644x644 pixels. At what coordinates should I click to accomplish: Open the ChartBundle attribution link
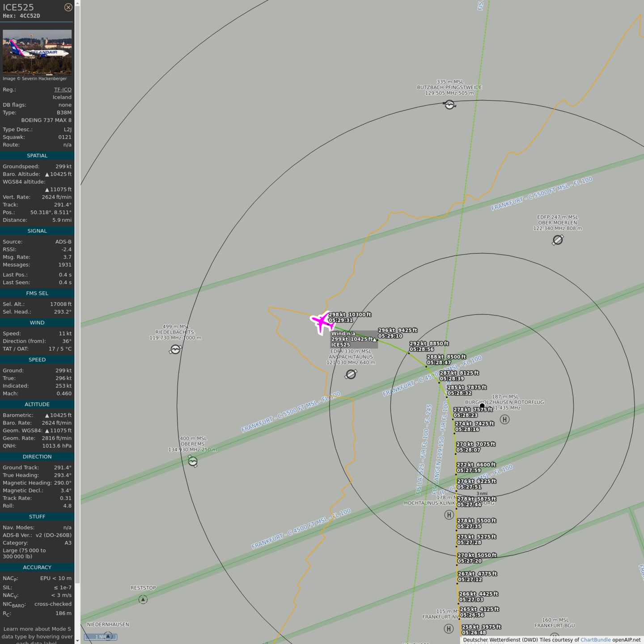coord(595,640)
